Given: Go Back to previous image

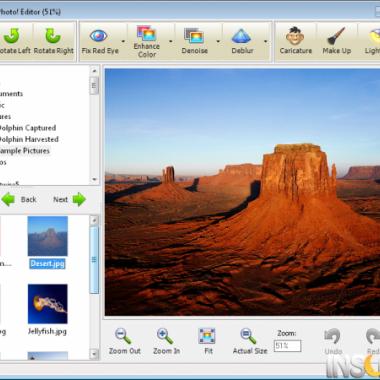Looking at the screenshot, I should coord(19,199).
